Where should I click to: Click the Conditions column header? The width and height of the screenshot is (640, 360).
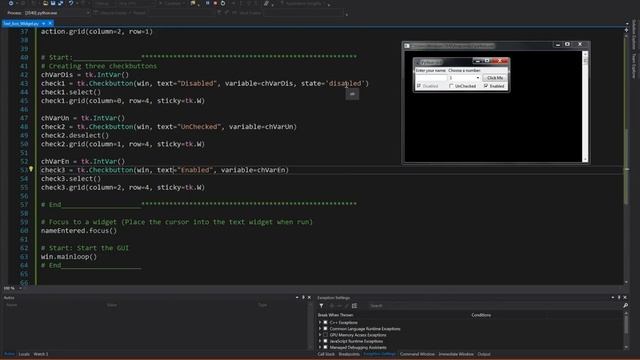pos(481,315)
